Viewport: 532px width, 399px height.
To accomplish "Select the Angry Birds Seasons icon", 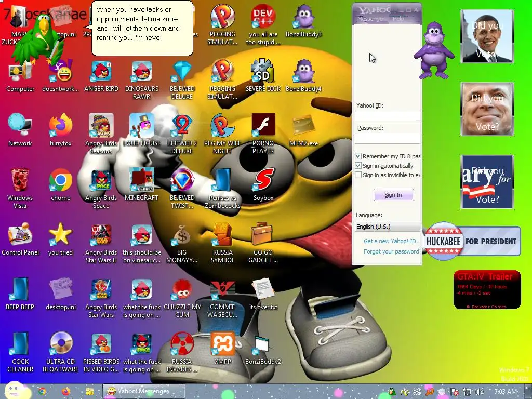I will pos(101,126).
